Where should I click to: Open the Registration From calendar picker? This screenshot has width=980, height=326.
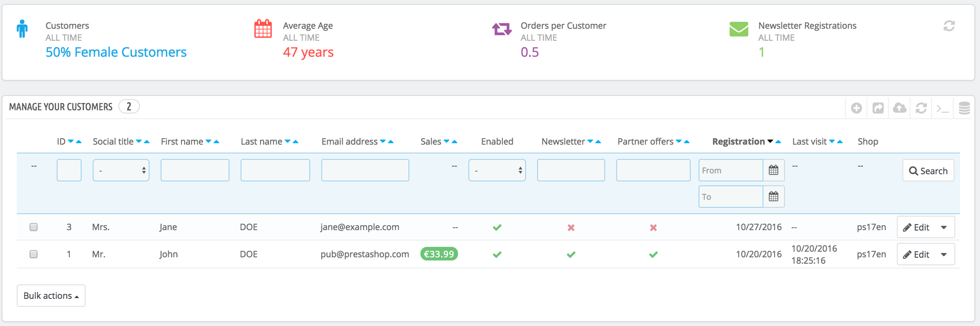[773, 170]
